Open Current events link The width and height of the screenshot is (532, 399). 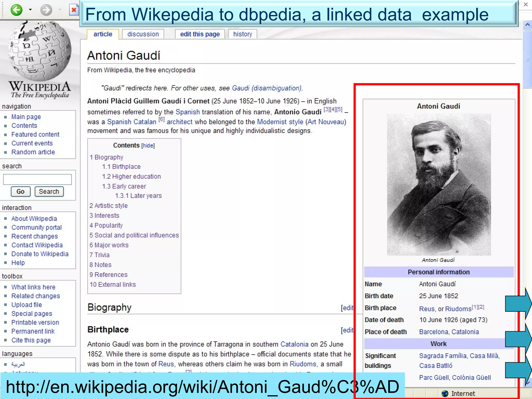32,143
